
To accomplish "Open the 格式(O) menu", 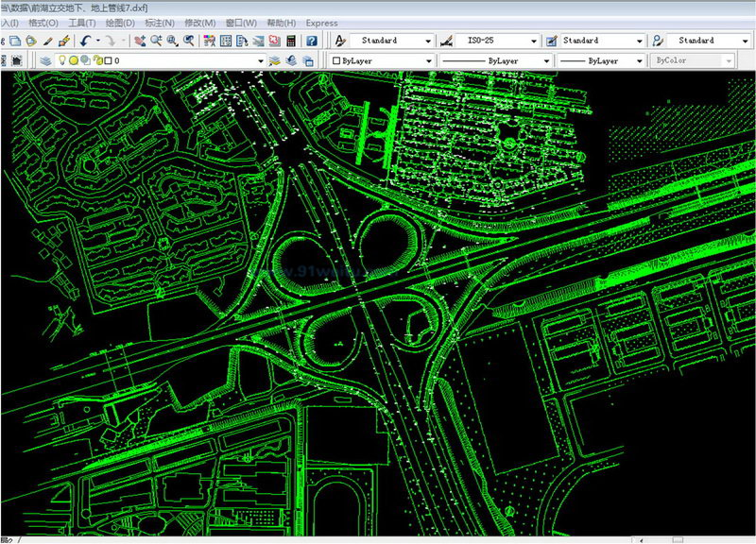I will point(43,23).
